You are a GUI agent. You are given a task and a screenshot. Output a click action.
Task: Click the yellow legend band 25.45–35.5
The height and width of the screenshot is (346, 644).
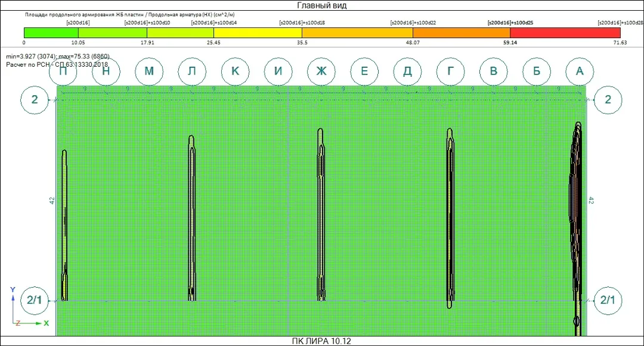click(258, 33)
